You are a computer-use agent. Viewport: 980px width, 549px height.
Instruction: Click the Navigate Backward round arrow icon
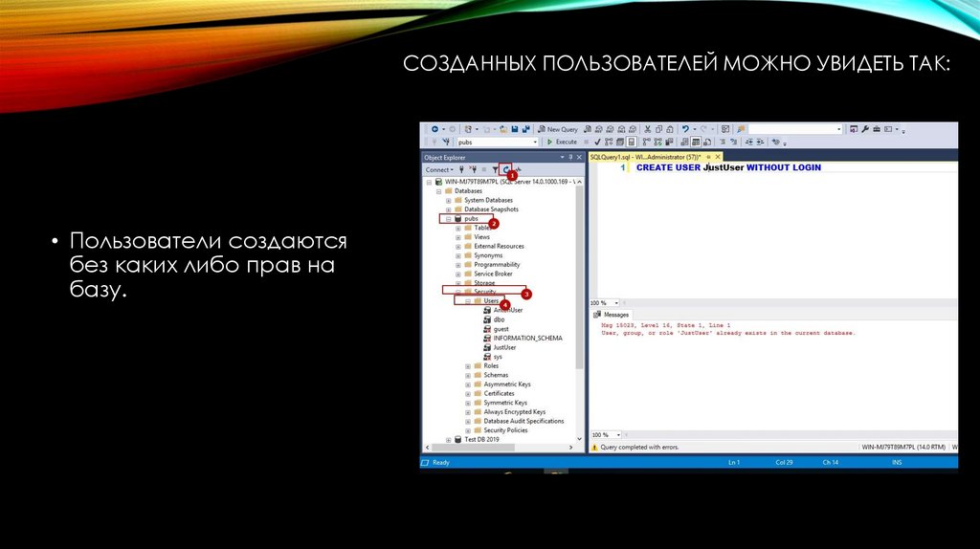434,129
